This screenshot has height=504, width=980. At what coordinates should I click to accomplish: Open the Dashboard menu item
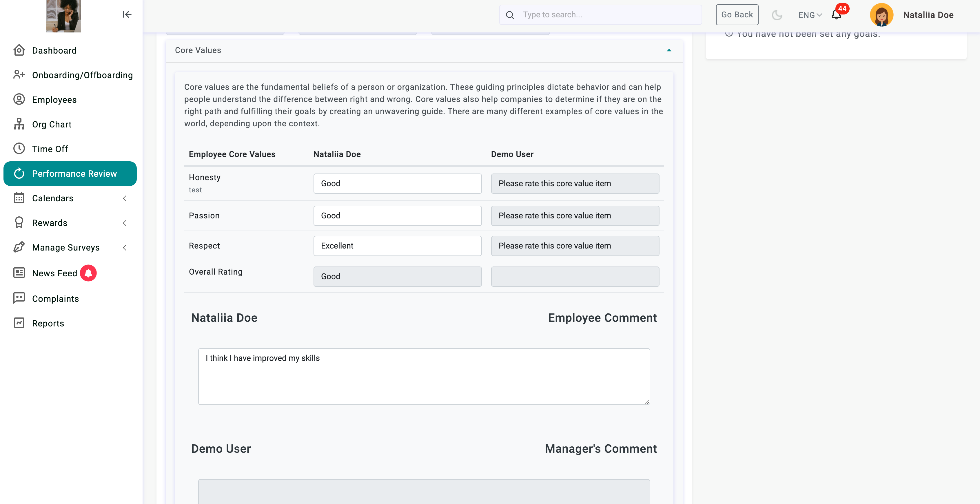(70, 50)
